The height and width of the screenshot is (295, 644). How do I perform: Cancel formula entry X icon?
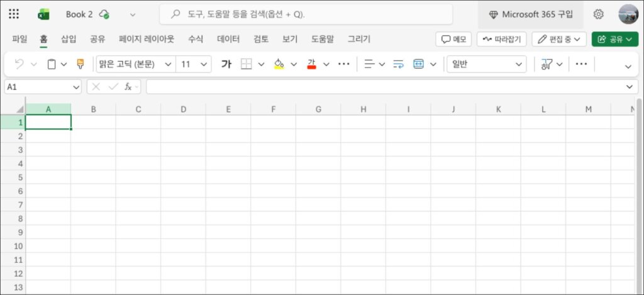[x=96, y=87]
